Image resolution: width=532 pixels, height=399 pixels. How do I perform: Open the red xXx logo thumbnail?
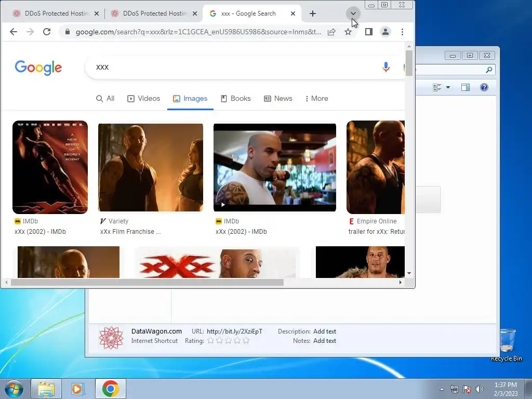pyautogui.click(x=217, y=262)
